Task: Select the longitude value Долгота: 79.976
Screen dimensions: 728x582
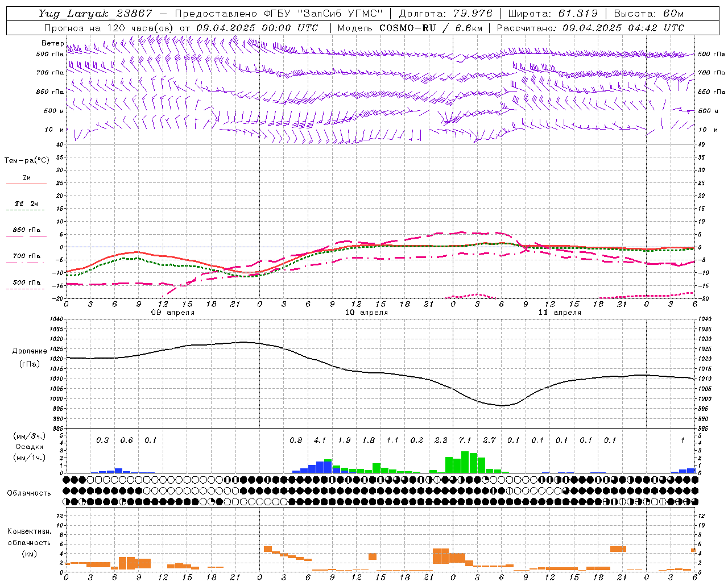Action: click(x=446, y=14)
